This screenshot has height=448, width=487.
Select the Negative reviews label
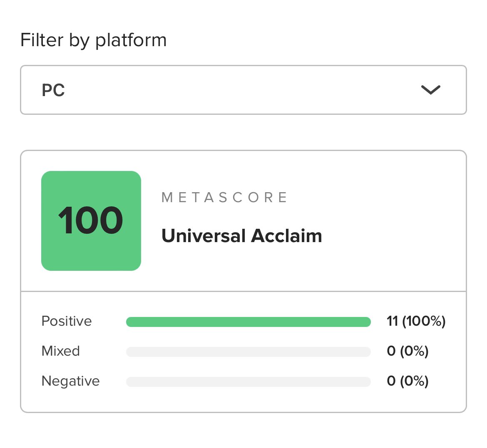(x=71, y=381)
